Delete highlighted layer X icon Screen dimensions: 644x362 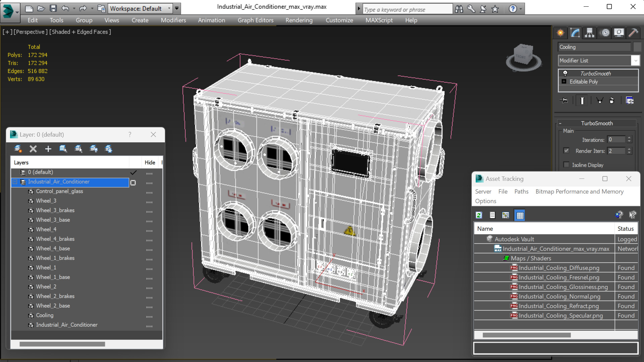(33, 149)
